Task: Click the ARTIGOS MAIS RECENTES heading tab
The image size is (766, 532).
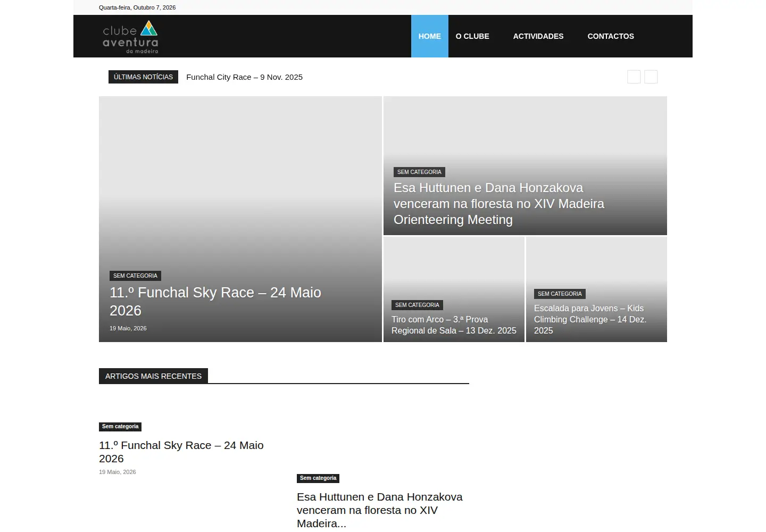Action: [153, 376]
